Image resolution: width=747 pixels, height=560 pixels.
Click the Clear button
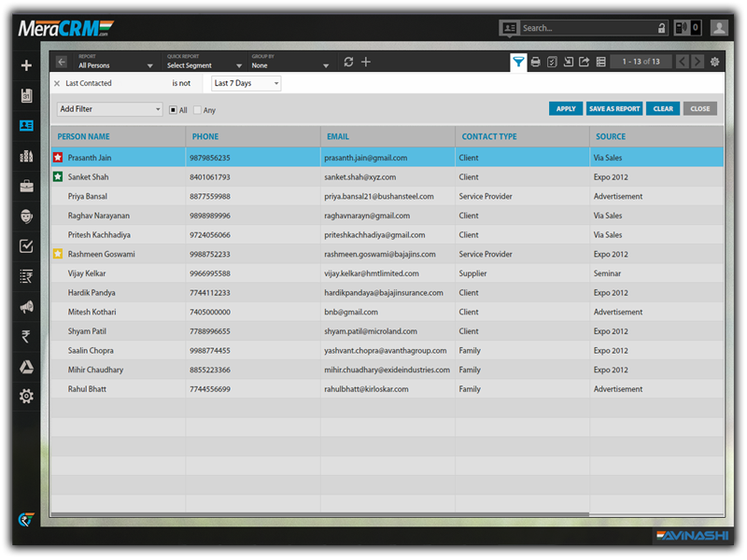click(663, 108)
